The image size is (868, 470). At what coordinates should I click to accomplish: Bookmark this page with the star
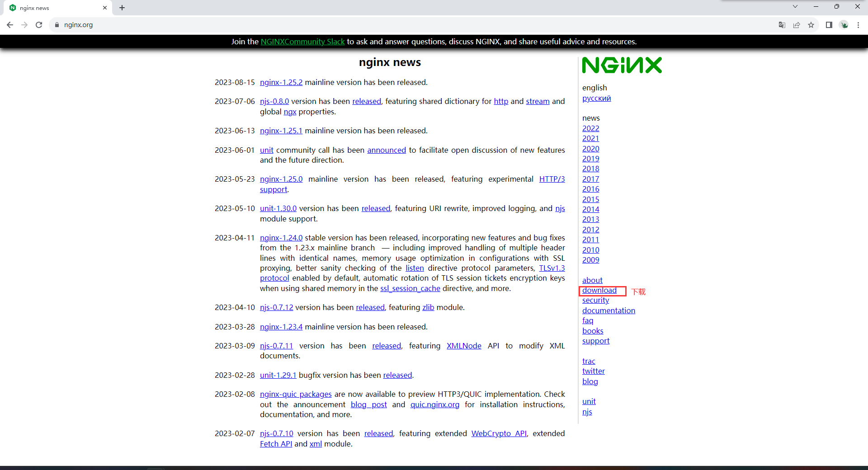click(x=811, y=25)
